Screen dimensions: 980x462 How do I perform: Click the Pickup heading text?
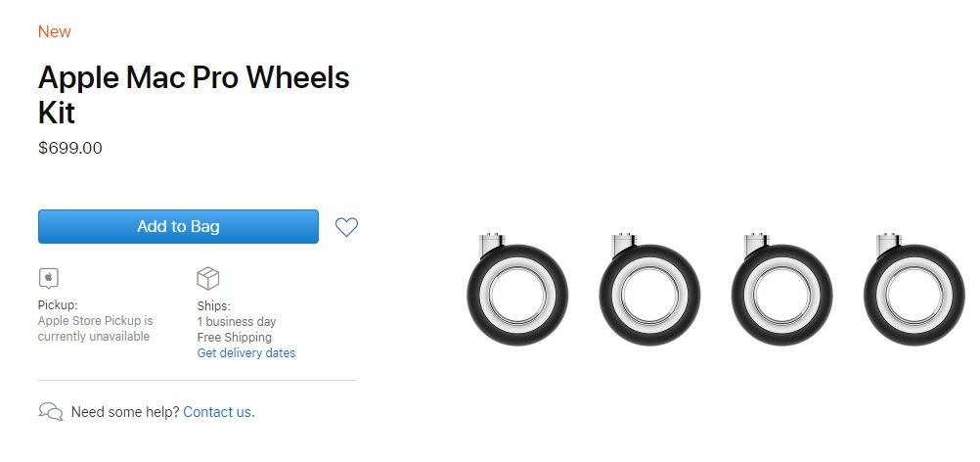(x=58, y=305)
